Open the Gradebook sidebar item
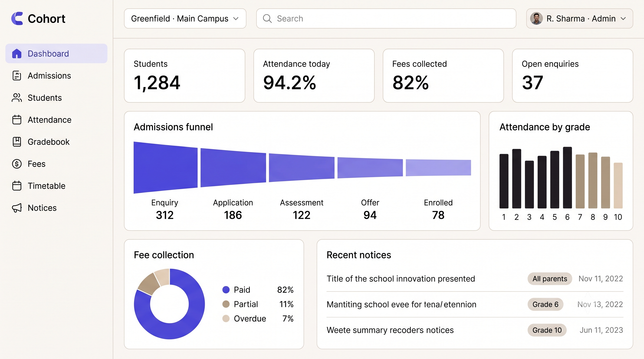Image resolution: width=644 pixels, height=359 pixels. [56, 142]
